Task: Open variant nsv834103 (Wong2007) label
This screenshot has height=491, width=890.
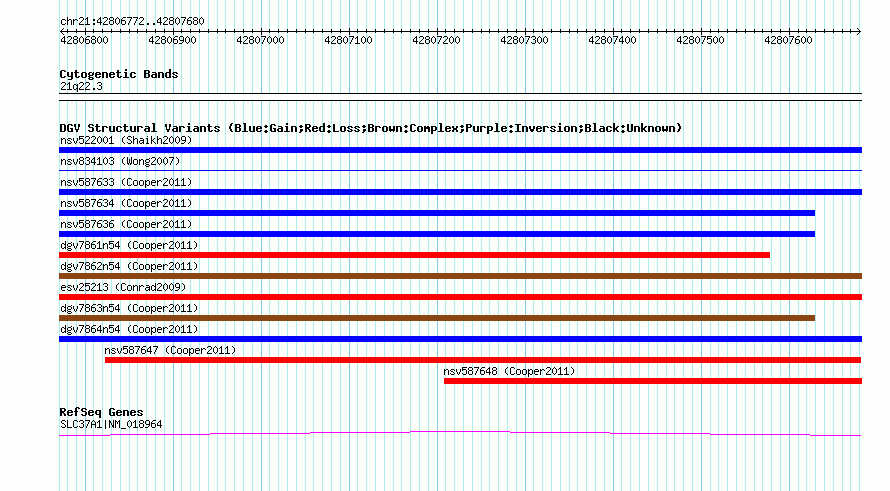Action: 120,161
